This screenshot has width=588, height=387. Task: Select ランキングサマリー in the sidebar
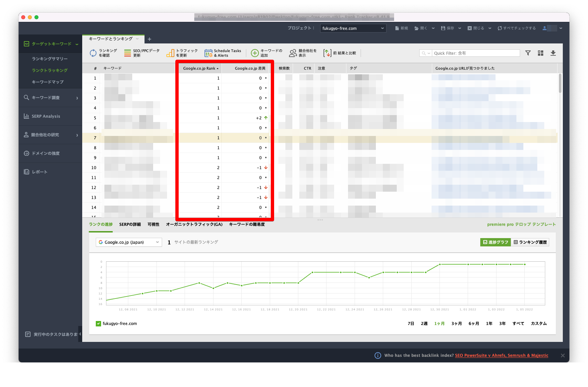[50, 59]
